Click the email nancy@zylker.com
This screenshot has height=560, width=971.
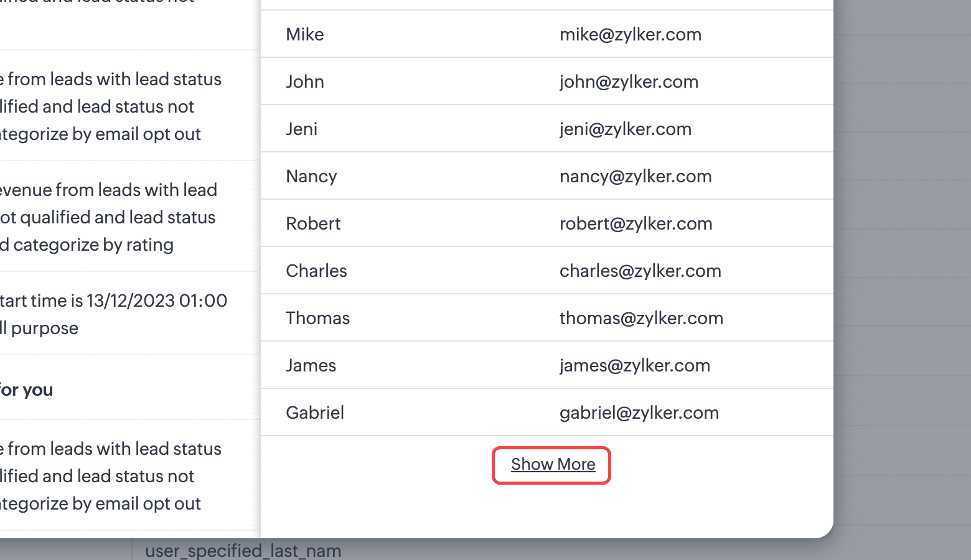[635, 176]
